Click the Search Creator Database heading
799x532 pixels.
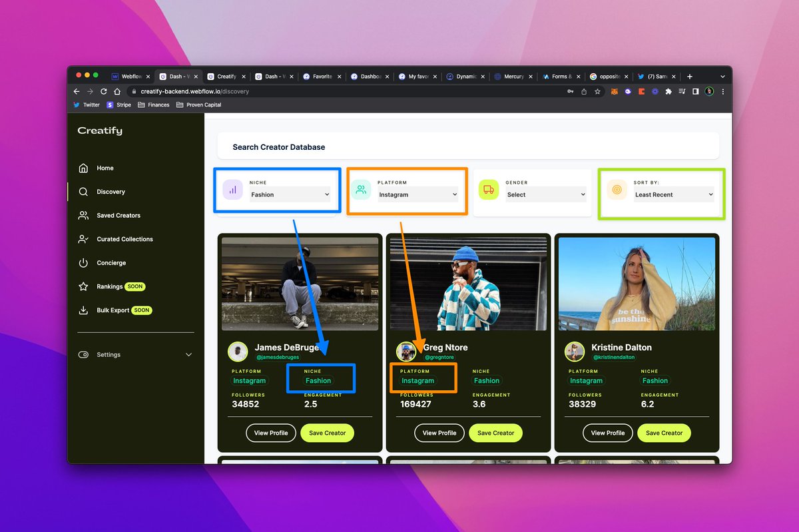279,146
